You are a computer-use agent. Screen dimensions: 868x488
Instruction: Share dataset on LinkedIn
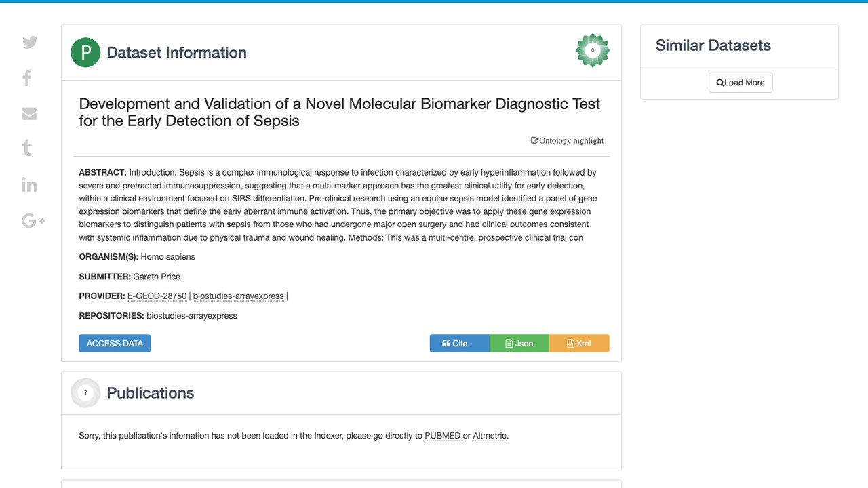[x=30, y=184]
